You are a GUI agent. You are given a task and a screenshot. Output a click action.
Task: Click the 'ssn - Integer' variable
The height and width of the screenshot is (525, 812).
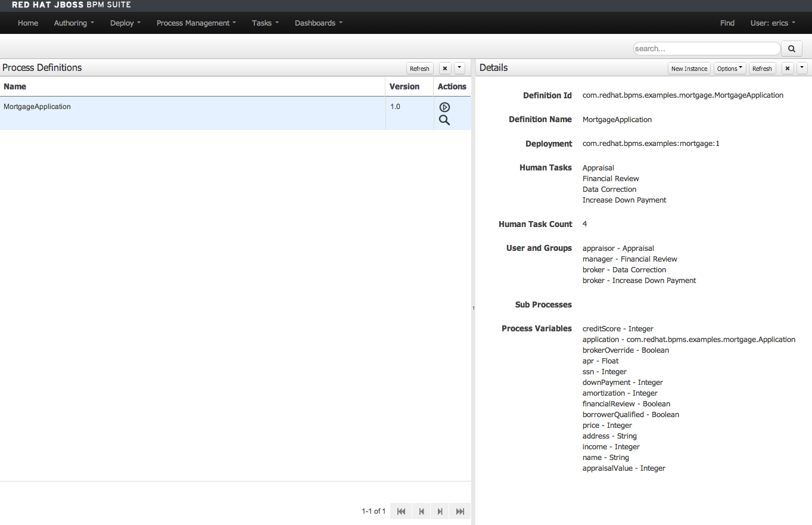(605, 372)
